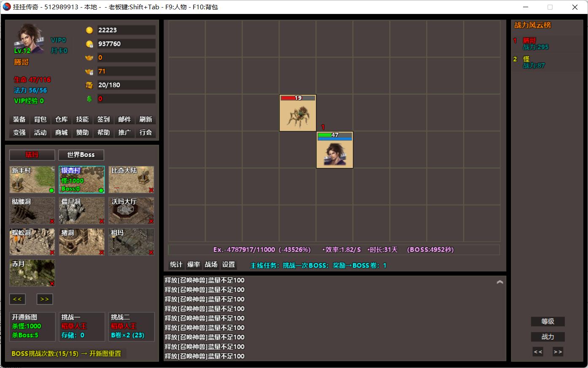Screen dimensions: 588x368
Task: Open the 统计 statistics tab
Action: tap(176, 265)
